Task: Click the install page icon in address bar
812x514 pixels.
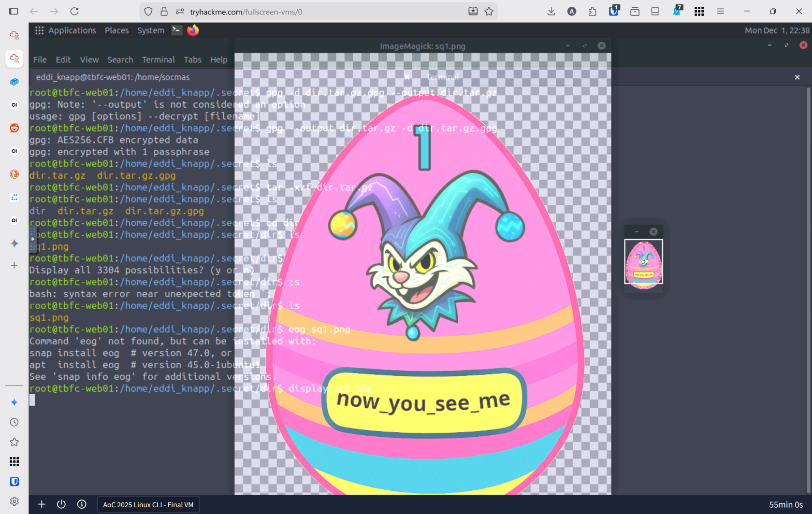Action: pyautogui.click(x=473, y=12)
